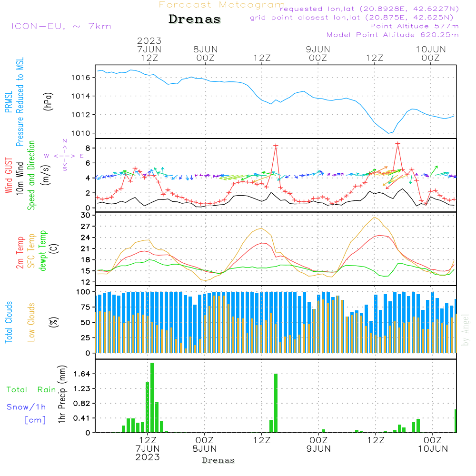Click the 30 temperature axis value
476x476 pixels.
(x=86, y=215)
